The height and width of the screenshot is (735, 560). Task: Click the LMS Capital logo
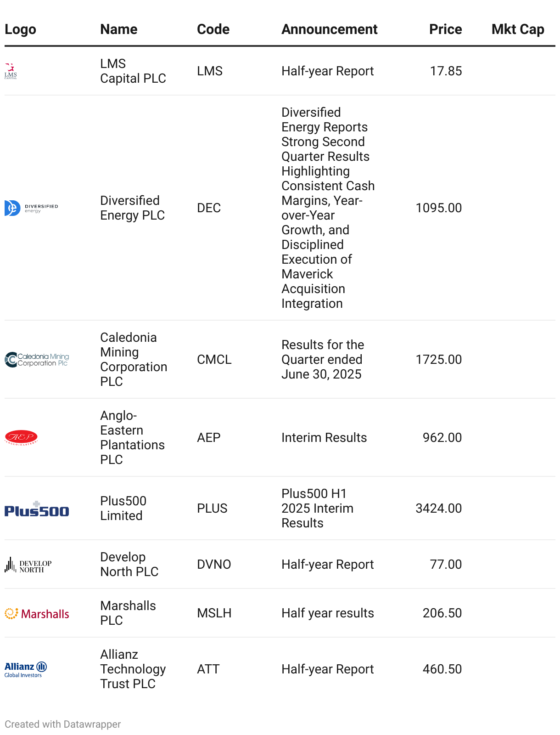click(x=11, y=71)
